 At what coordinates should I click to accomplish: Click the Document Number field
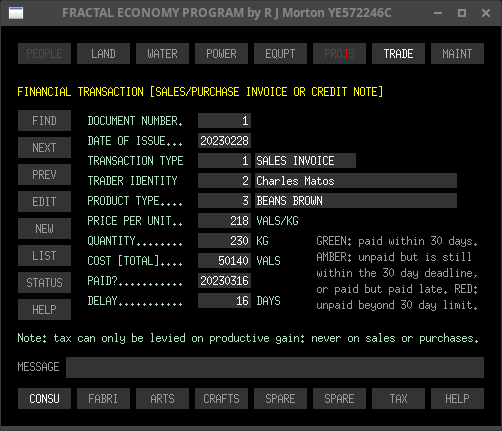[x=224, y=120]
